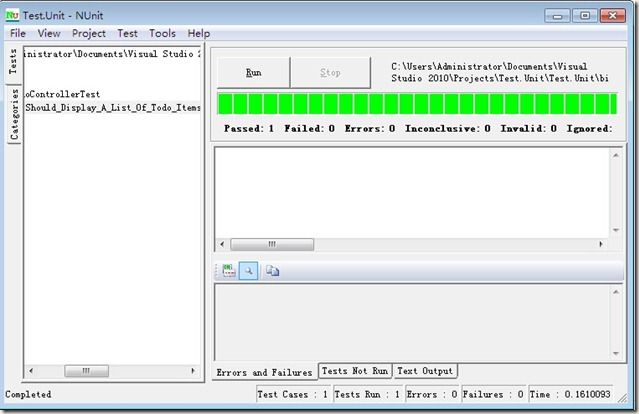This screenshot has width=639, height=414.
Task: Click stack trace pane scroll down arrow
Action: click(616, 354)
